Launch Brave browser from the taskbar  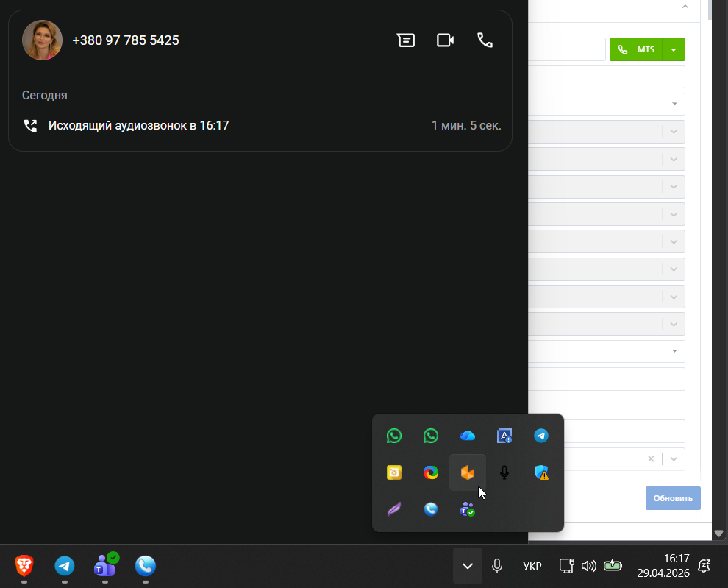tap(24, 566)
